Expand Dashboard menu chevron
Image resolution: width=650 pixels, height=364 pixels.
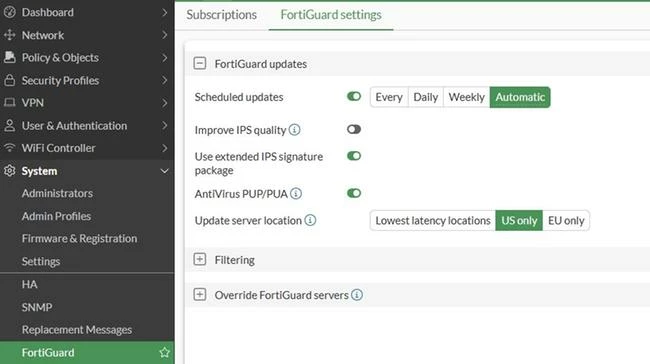point(165,12)
